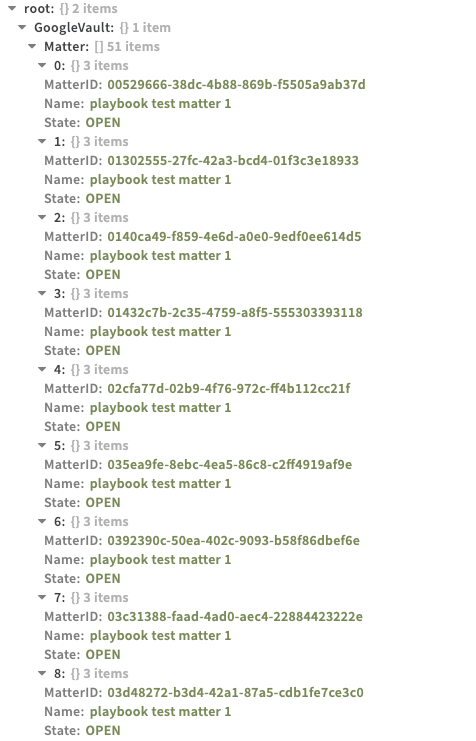Collapse item 7 disclosure triangle
This screenshot has width=476, height=741.
point(42,597)
